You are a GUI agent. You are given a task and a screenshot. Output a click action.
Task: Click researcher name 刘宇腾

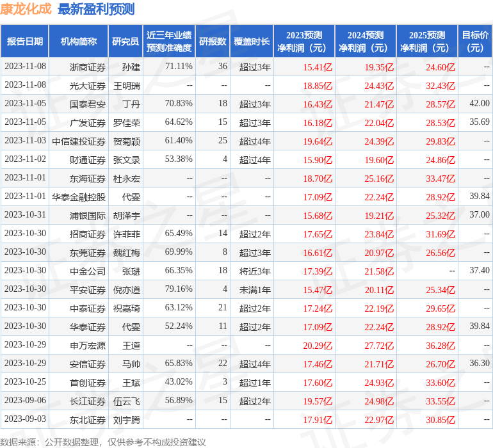[127, 419]
